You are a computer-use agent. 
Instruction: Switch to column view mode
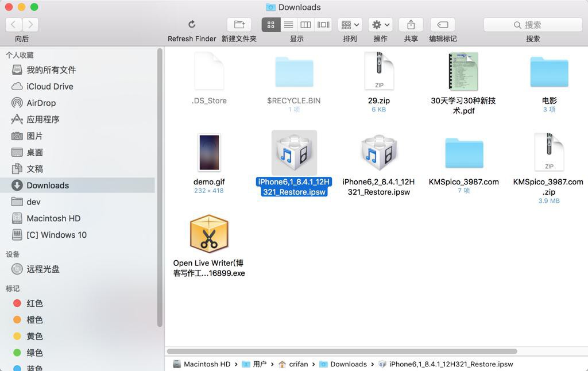pyautogui.click(x=305, y=25)
